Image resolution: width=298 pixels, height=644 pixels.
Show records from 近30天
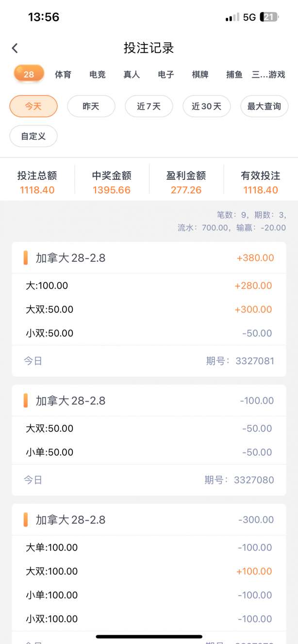click(206, 106)
